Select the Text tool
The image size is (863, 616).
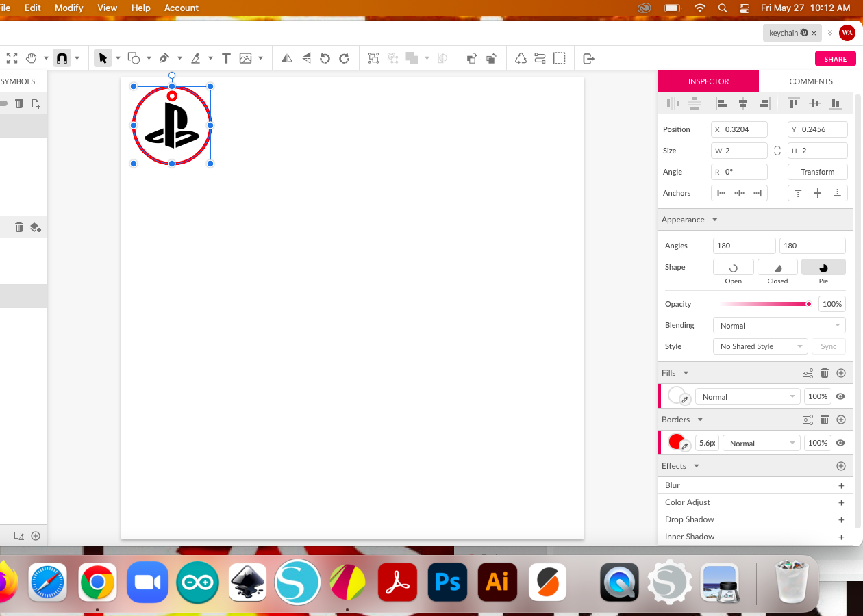(x=226, y=58)
